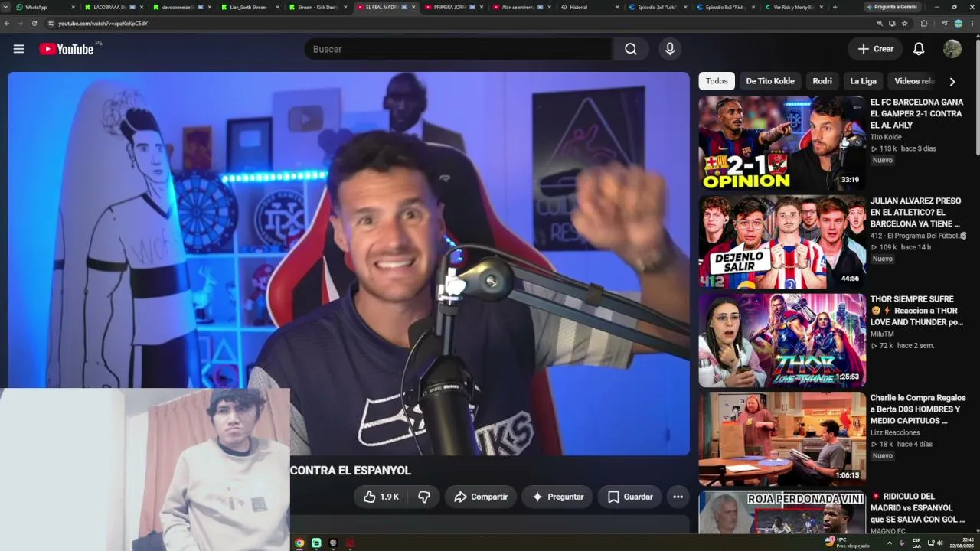Image resolution: width=980 pixels, height=551 pixels.
Task: Open the red app in the taskbar
Action: [350, 543]
